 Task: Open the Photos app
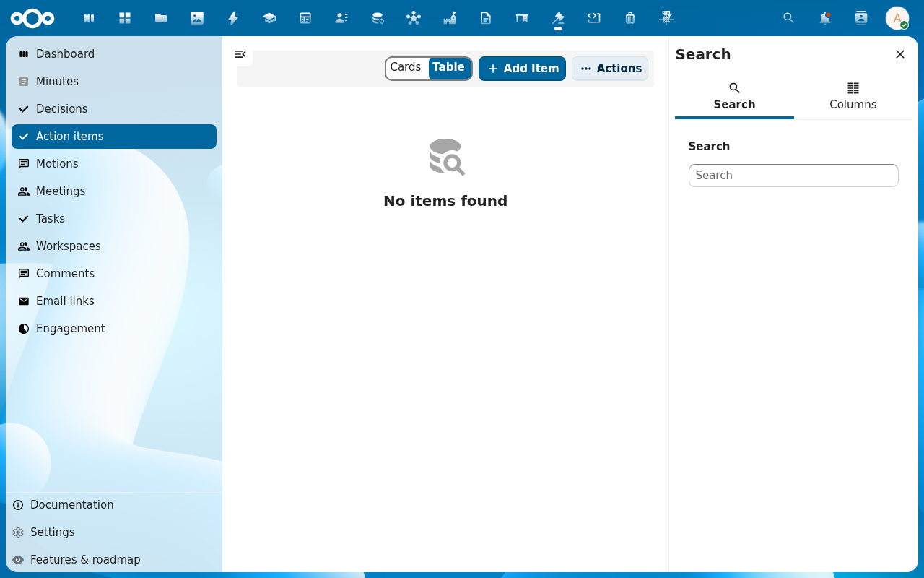pyautogui.click(x=197, y=18)
